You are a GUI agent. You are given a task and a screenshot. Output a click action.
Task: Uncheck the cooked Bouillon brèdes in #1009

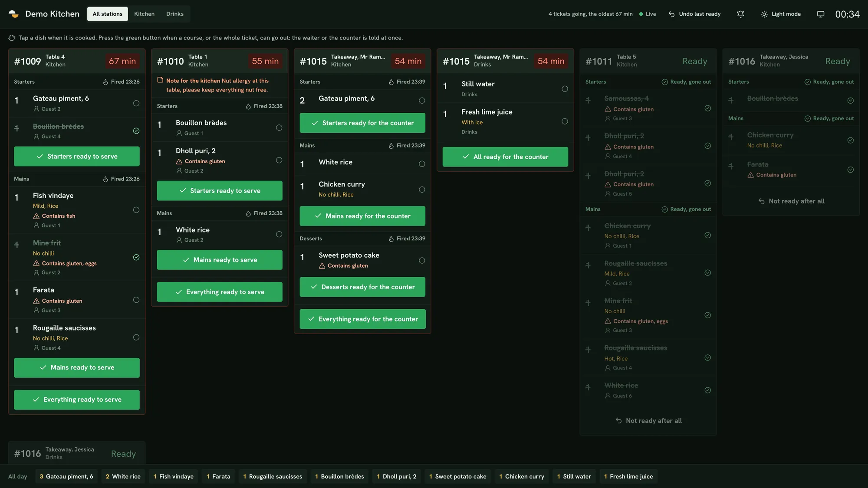click(136, 131)
